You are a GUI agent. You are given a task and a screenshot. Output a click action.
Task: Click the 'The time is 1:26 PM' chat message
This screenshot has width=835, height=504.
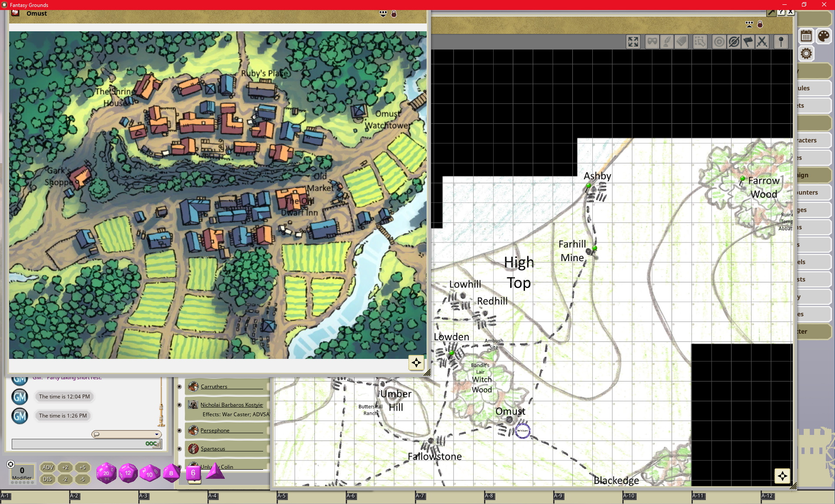pos(63,415)
